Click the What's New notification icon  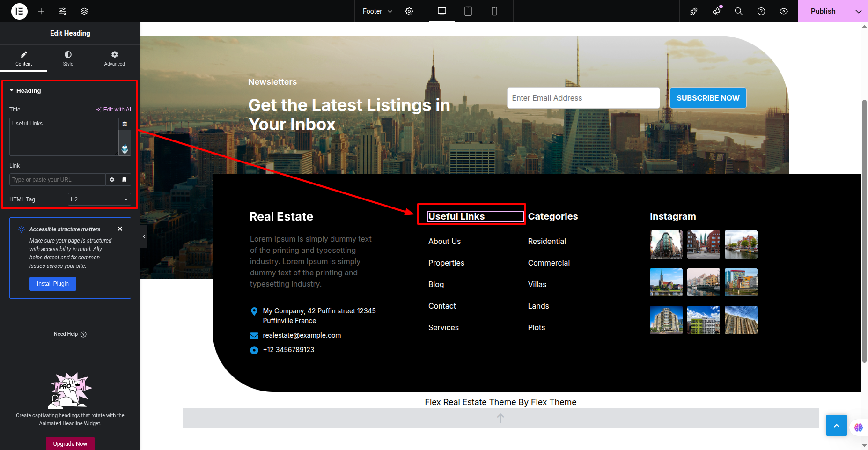(716, 11)
